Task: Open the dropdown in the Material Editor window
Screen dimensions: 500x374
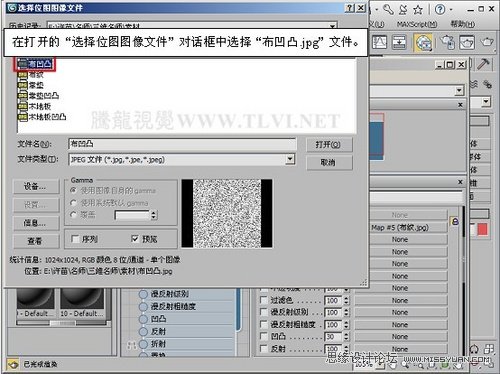Action: (x=459, y=90)
